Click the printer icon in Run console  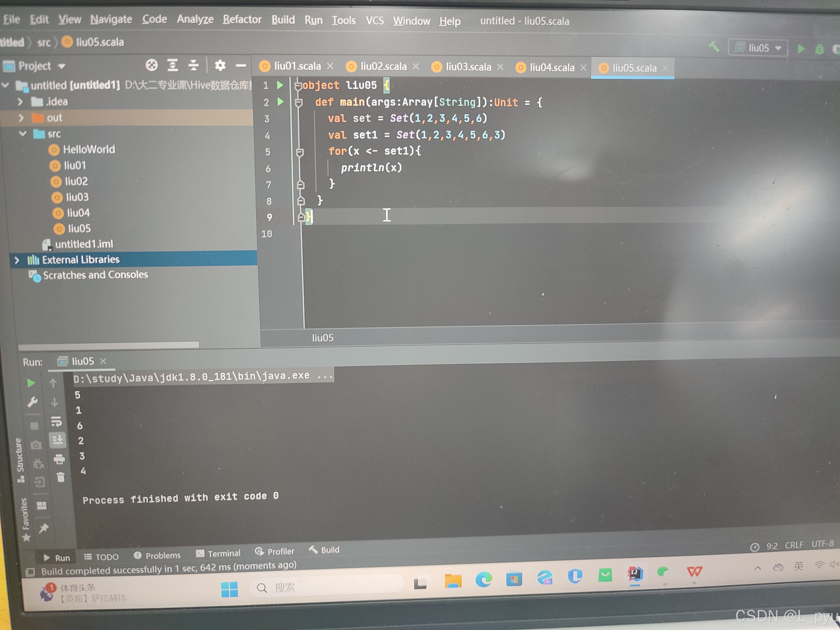tap(59, 459)
